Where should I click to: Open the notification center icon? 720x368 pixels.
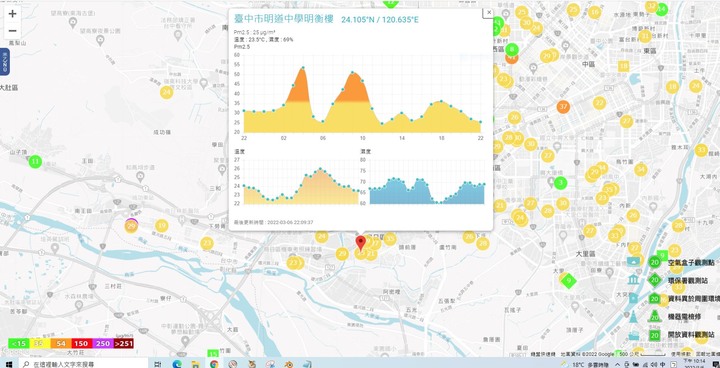tap(715, 364)
